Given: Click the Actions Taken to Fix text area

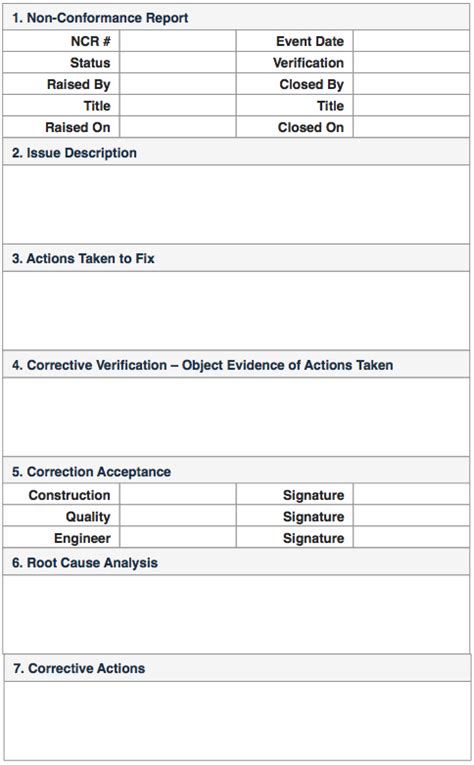Looking at the screenshot, I should [x=236, y=311].
